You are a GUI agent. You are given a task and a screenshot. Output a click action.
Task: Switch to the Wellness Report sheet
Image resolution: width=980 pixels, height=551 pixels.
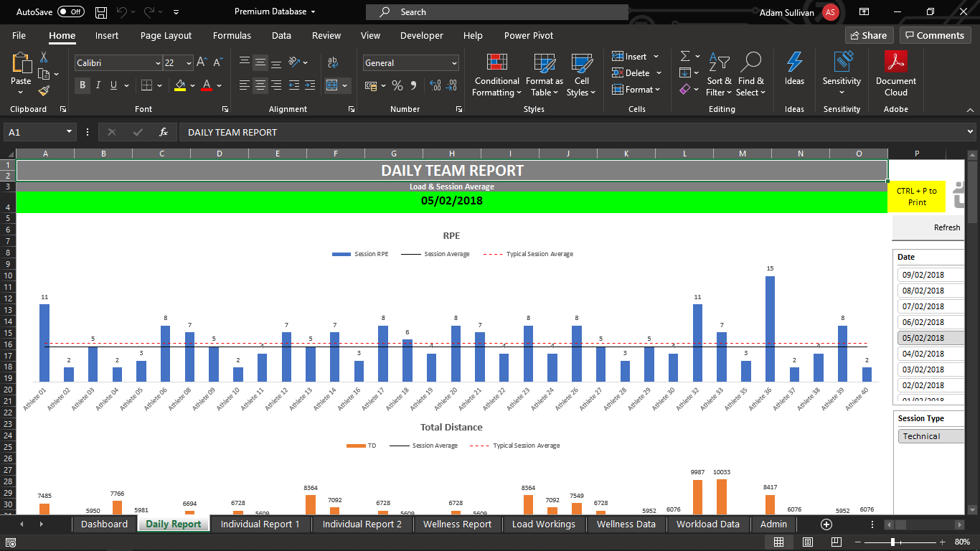[457, 524]
